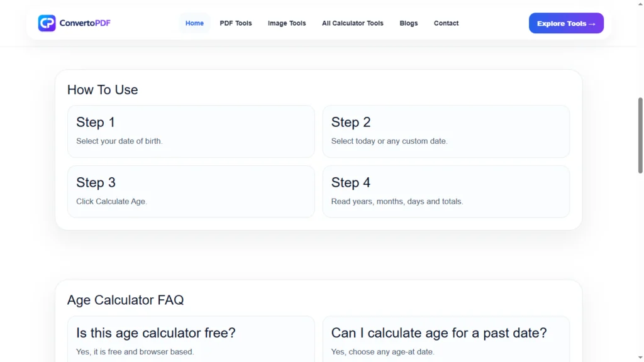This screenshot has width=644, height=362.
Task: Click the scrollbar down arrow
Action: [x=640, y=358]
